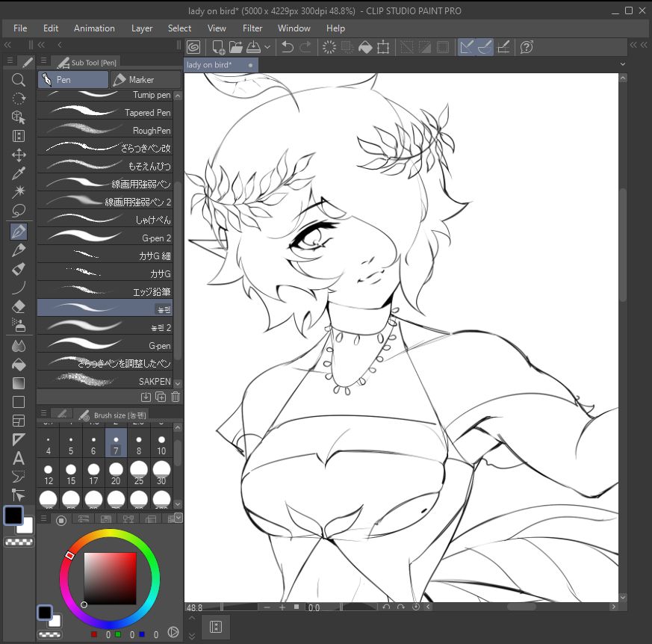This screenshot has width=652, height=644.
Task: Open the Animation menu
Action: (94, 28)
